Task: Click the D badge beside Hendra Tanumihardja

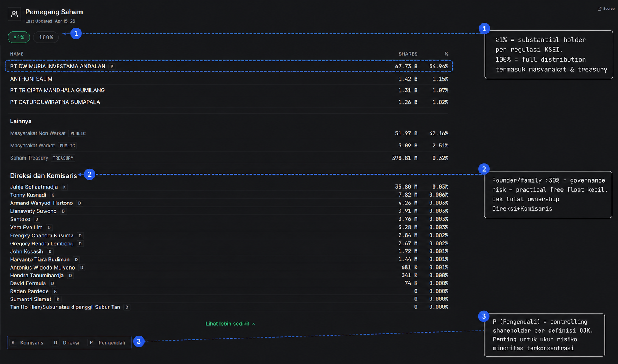Action: pyautogui.click(x=70, y=276)
